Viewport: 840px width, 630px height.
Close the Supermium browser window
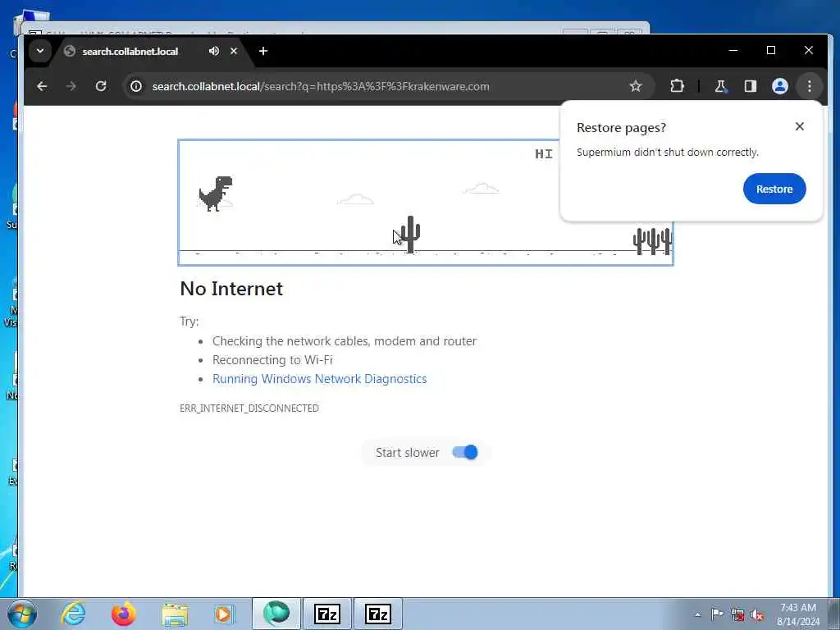click(809, 50)
